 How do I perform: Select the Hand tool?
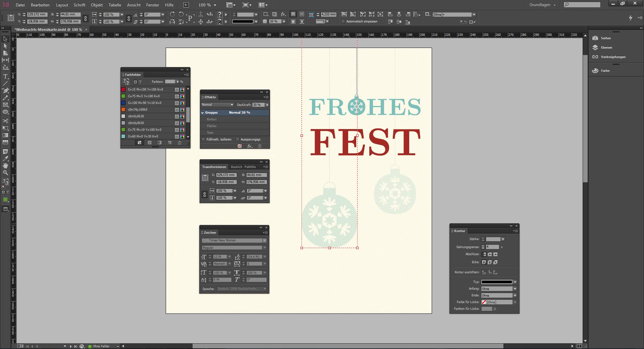5,166
